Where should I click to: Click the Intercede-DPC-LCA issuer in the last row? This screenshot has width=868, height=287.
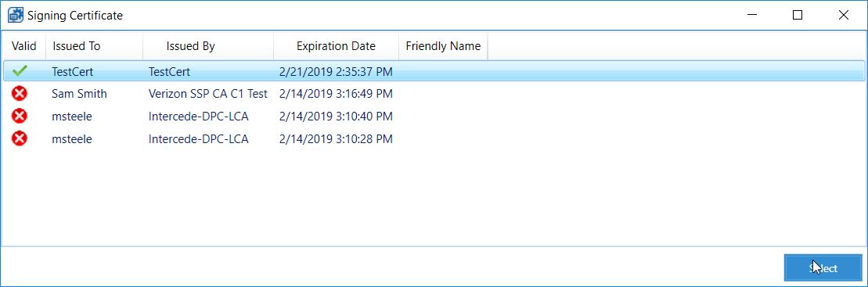click(198, 139)
